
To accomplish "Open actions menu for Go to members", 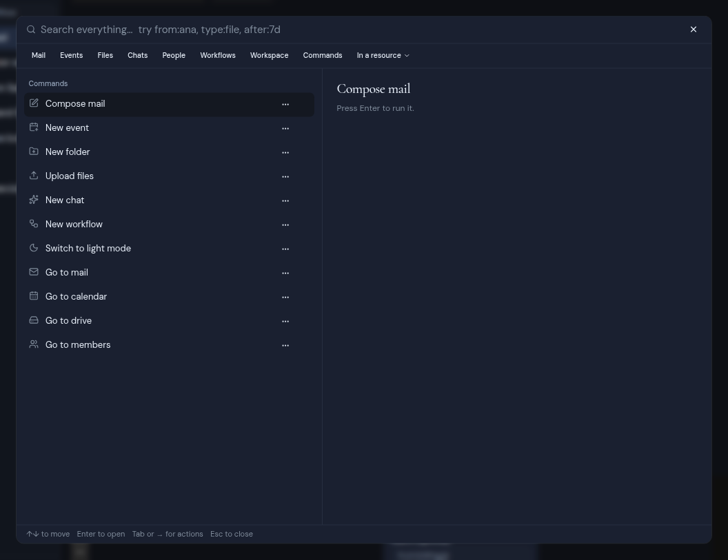I will [x=285, y=346].
